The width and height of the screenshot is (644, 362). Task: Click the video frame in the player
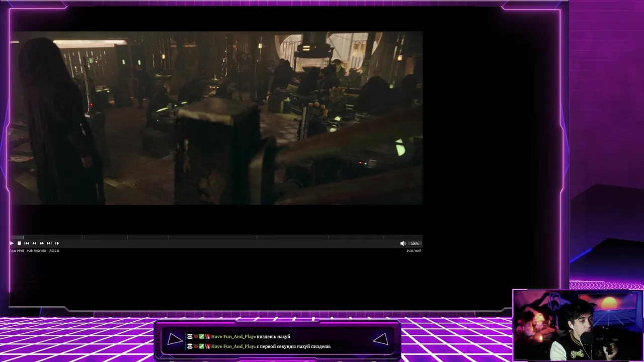coord(216,118)
